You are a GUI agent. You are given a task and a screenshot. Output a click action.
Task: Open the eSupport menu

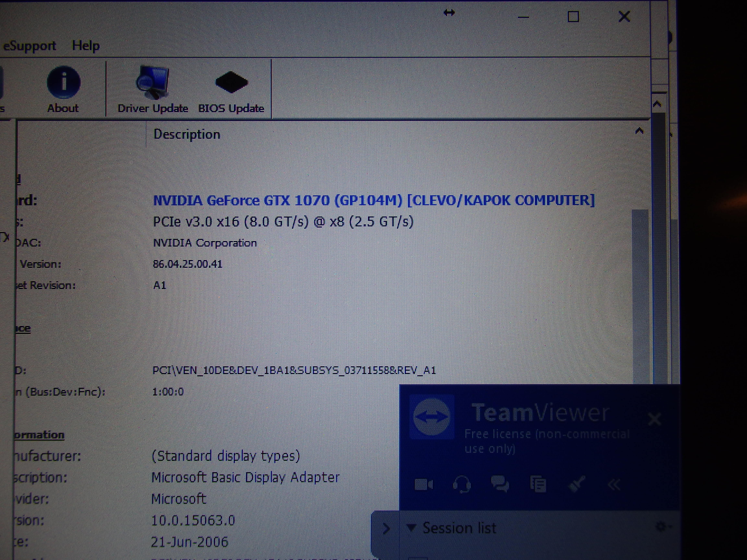tap(29, 46)
